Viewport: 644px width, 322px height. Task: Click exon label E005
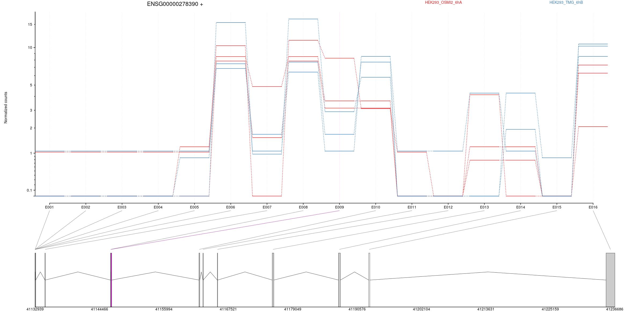(x=194, y=207)
